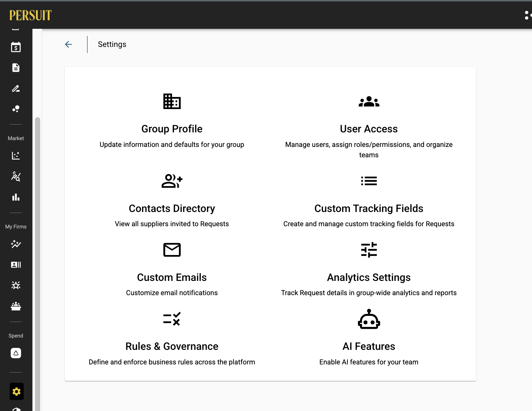Open the top-right dots menu
The width and height of the screenshot is (532, 411).
(x=528, y=15)
